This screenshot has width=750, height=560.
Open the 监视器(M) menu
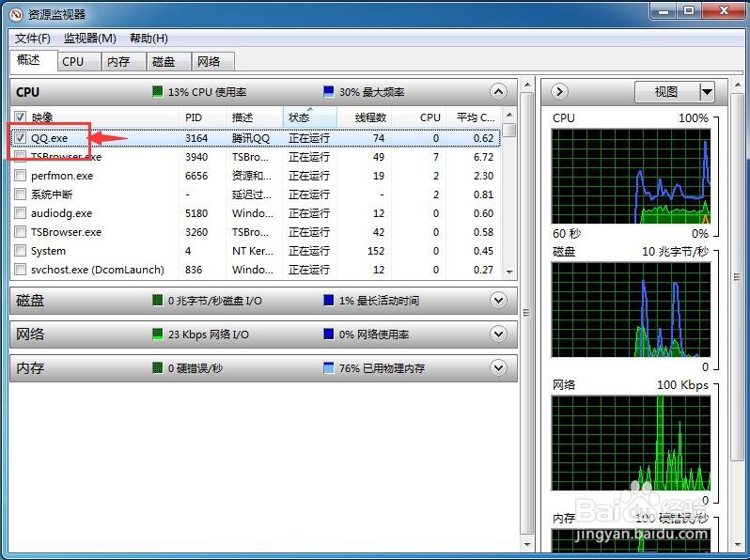pyautogui.click(x=90, y=39)
